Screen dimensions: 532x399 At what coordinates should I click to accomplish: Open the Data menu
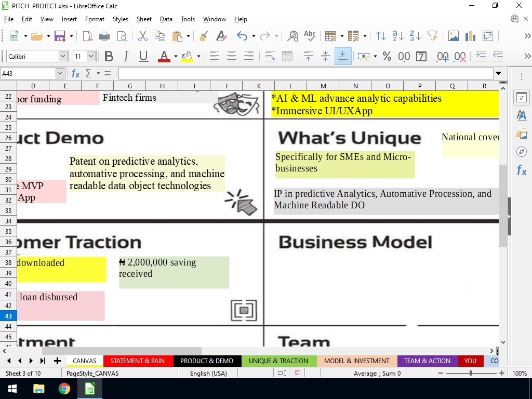[166, 19]
